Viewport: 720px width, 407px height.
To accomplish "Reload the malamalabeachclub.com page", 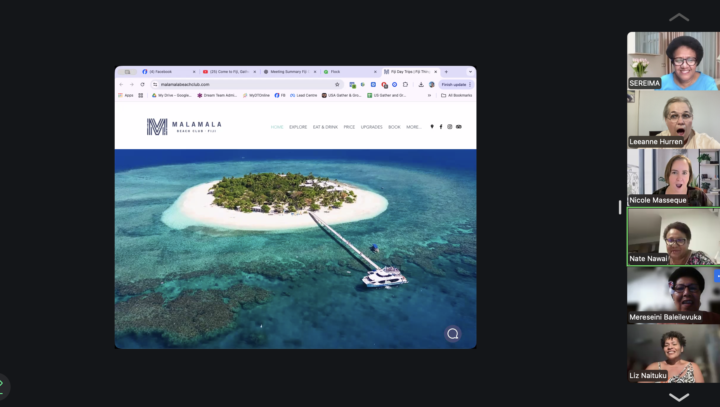I will click(142, 85).
